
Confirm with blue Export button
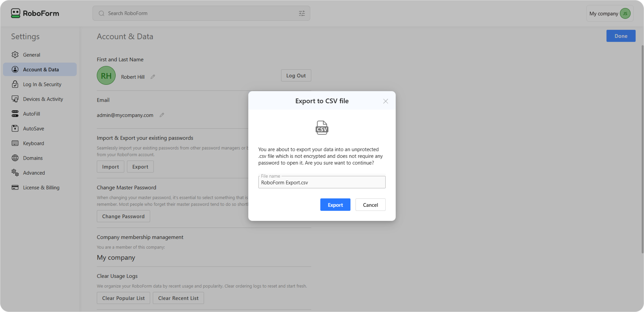pos(335,205)
